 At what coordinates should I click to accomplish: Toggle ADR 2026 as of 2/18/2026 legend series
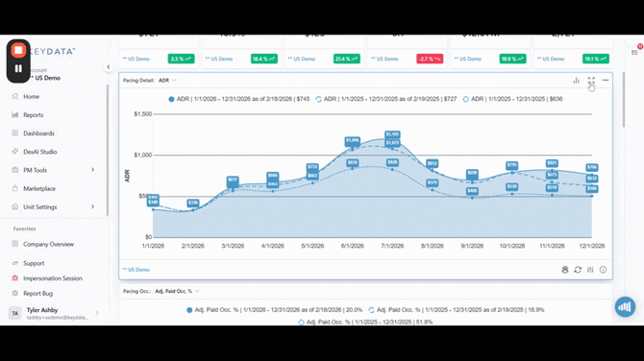(x=239, y=99)
